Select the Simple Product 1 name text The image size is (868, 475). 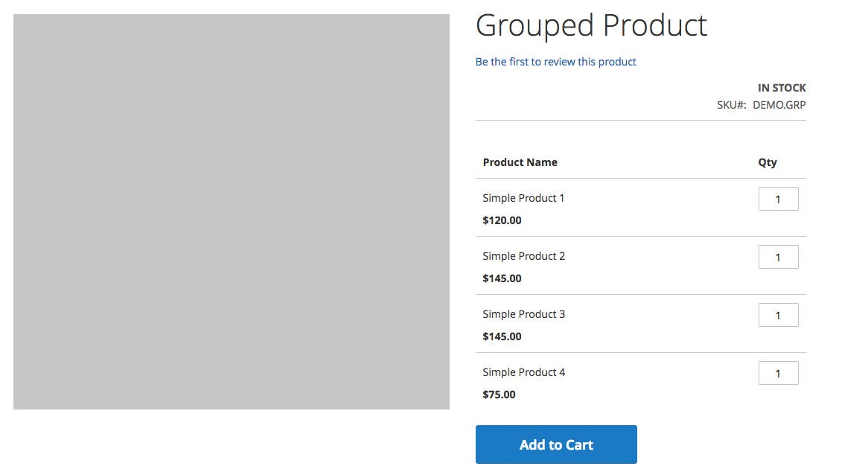point(523,198)
